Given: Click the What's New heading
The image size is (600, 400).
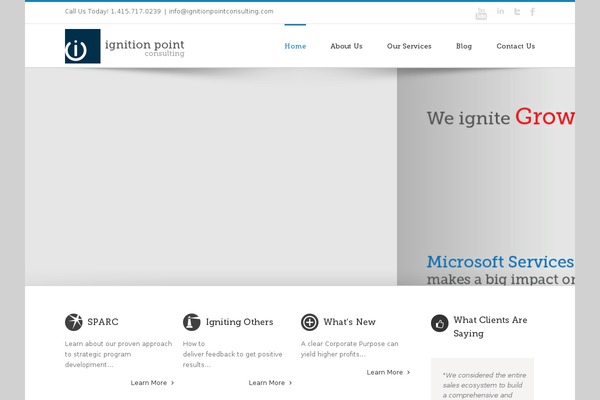Looking at the screenshot, I should pos(349,322).
